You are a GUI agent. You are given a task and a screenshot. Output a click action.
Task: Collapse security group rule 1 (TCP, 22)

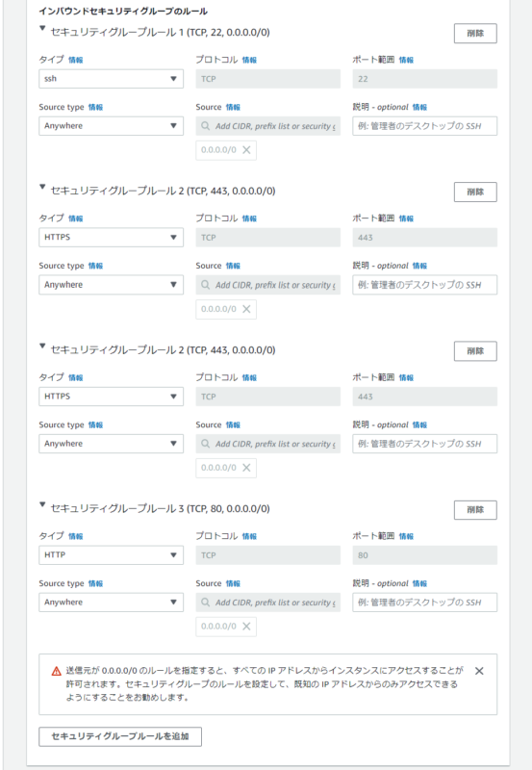point(42,29)
